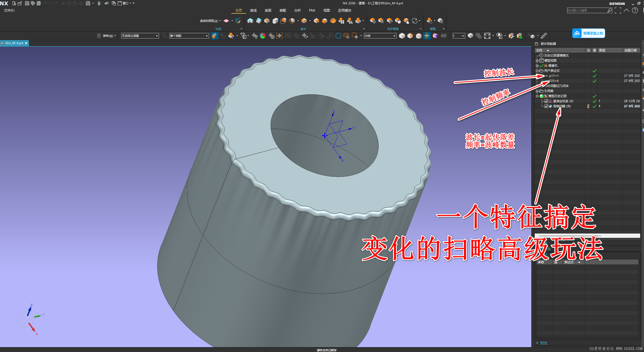Click the Move Face icon
Screen dimensions: 644x352
coord(373,21)
